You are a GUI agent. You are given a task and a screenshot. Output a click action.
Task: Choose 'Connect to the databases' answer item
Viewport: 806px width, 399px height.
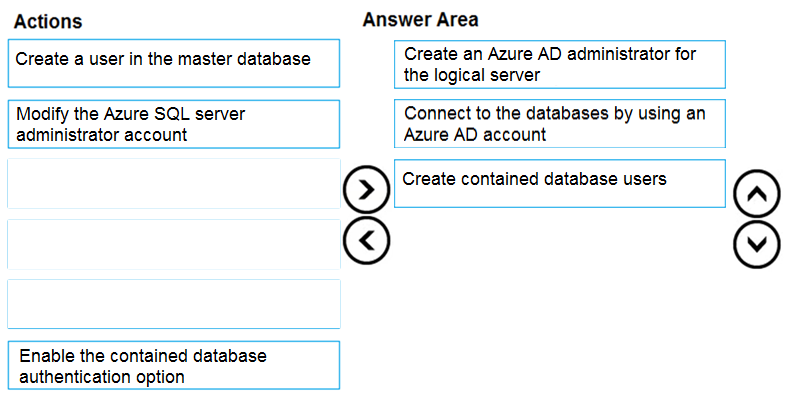coord(560,123)
